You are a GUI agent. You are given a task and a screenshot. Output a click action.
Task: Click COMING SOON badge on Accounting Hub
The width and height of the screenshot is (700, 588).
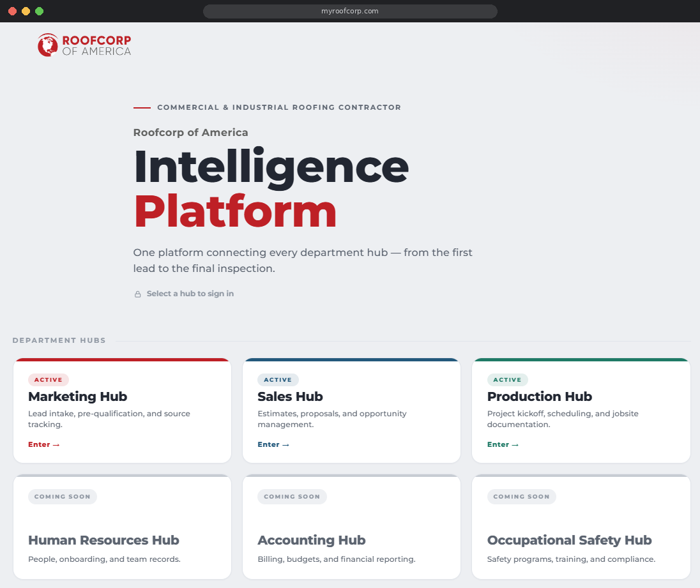pos(292,497)
